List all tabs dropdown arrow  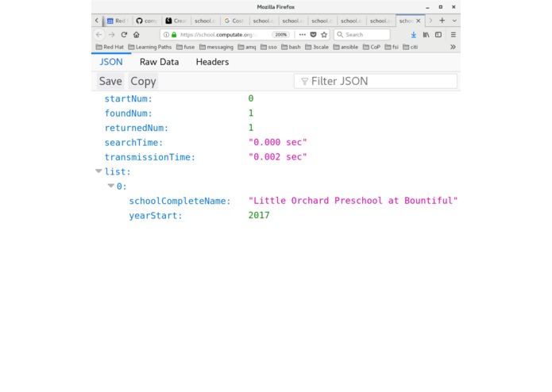click(454, 21)
